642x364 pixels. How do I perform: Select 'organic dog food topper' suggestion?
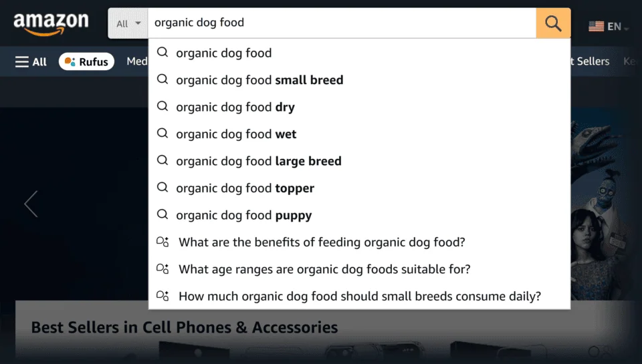245,188
